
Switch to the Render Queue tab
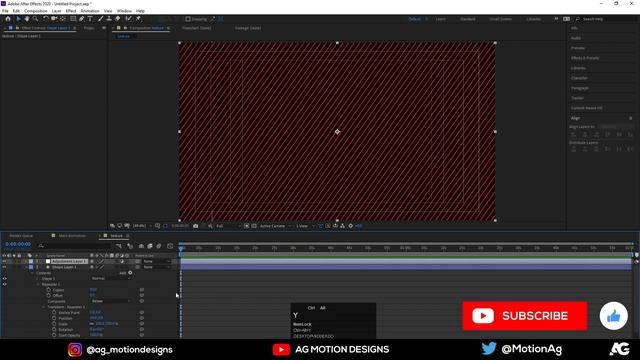(21, 236)
